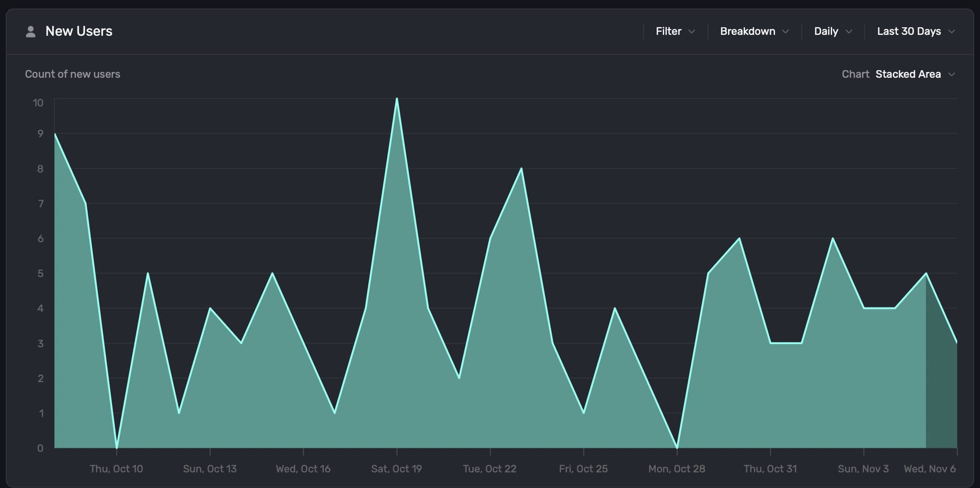
Task: Click the chevron arrow next to Daily
Action: click(x=849, y=32)
